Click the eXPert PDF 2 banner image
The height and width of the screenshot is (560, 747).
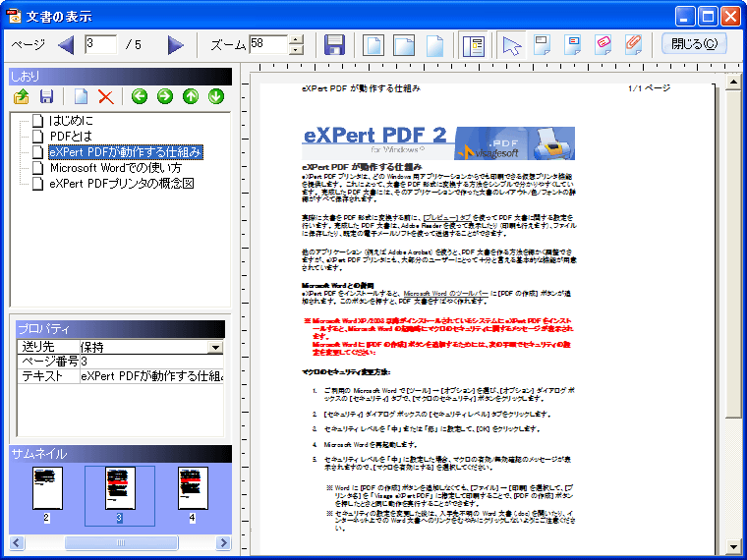438,142
